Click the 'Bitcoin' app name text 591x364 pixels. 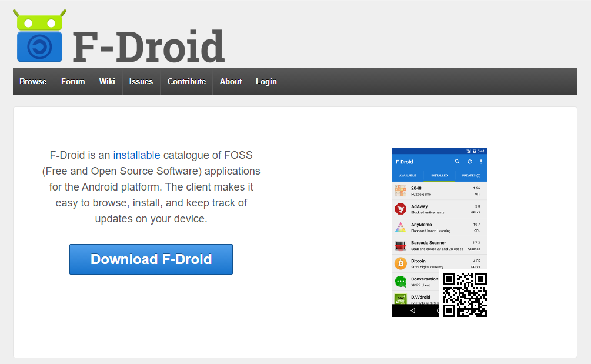(418, 261)
